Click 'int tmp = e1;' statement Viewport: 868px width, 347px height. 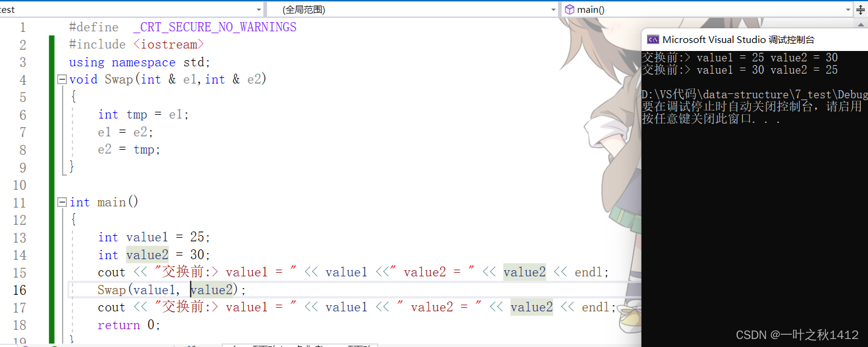(x=144, y=115)
